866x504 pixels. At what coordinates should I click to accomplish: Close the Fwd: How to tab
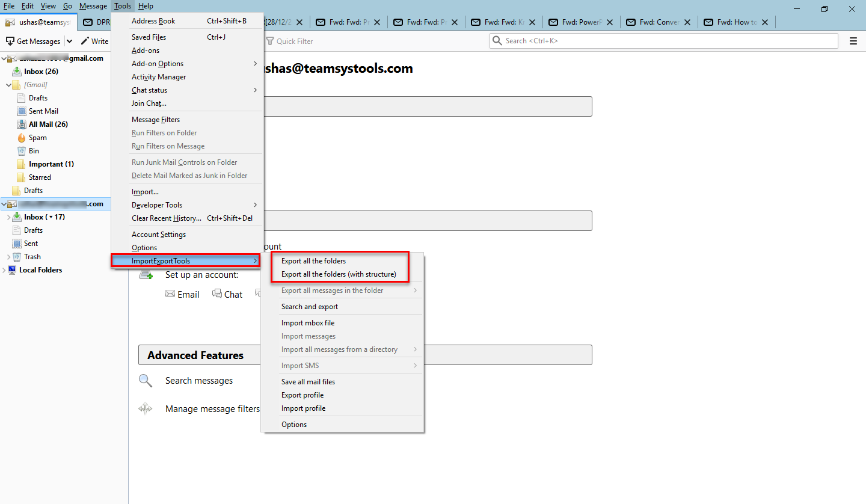766,22
